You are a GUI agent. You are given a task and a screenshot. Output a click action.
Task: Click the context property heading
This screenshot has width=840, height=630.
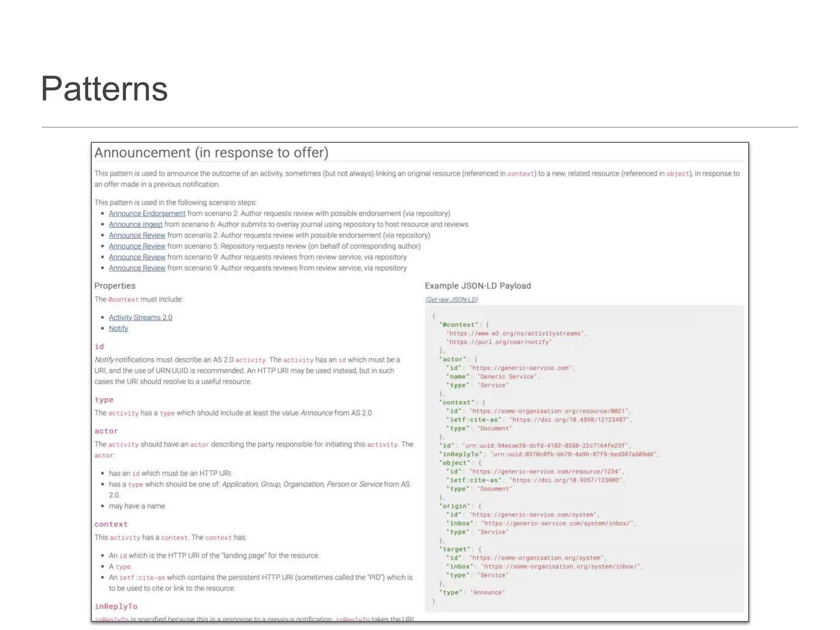pos(111,524)
